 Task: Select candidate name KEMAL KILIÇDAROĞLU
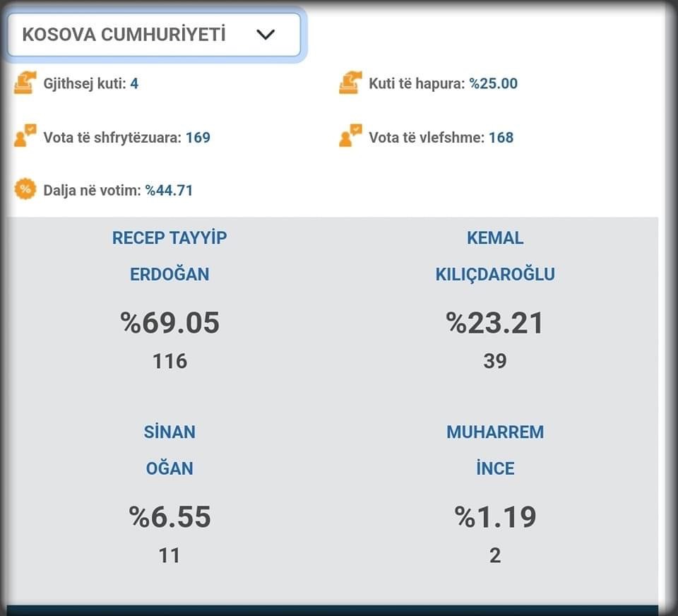tap(495, 256)
